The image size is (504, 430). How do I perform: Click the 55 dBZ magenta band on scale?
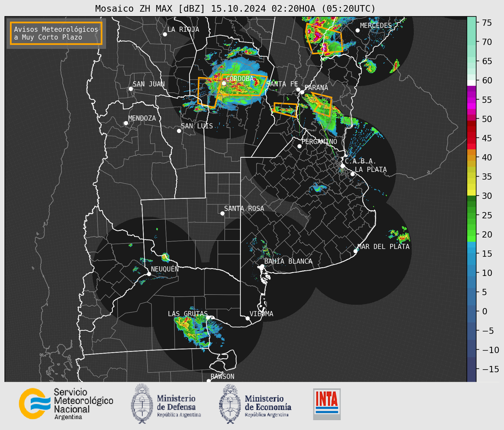[471, 100]
